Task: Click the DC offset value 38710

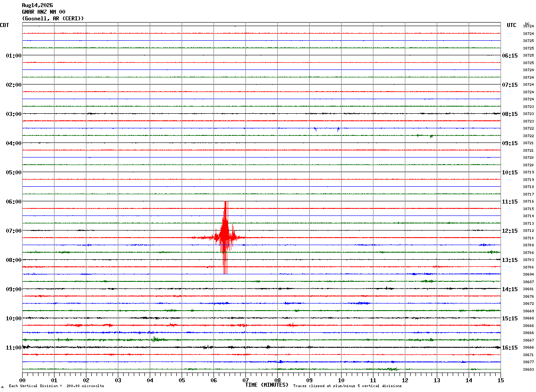Action: pos(528,238)
